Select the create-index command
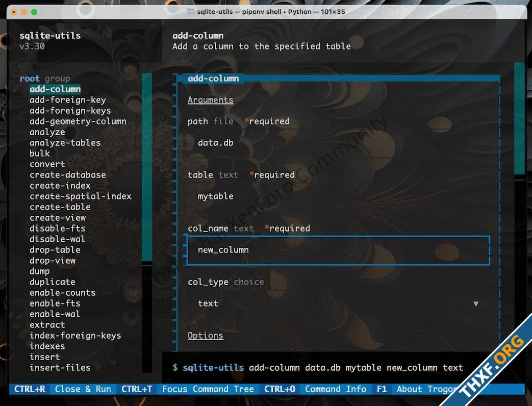The width and height of the screenshot is (532, 406). click(x=60, y=186)
